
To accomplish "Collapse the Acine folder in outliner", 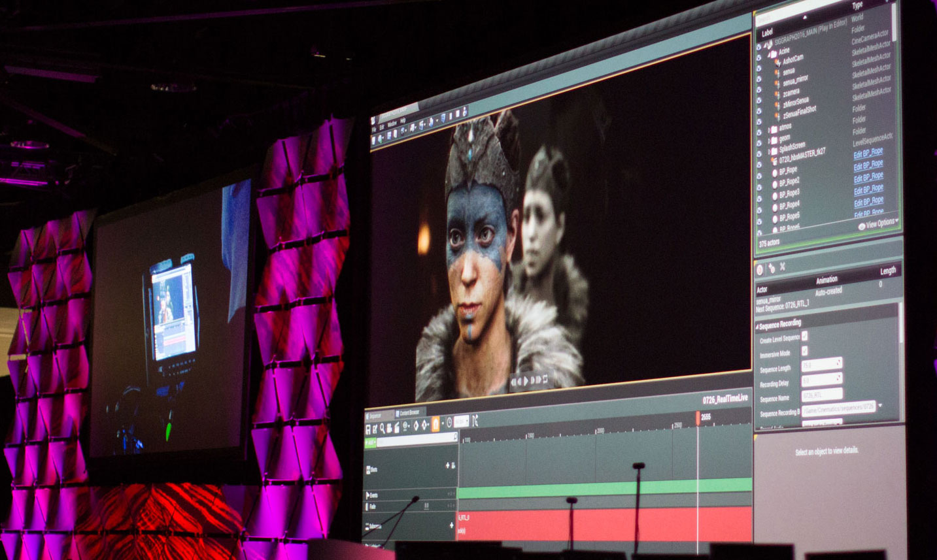I will pyautogui.click(x=768, y=55).
